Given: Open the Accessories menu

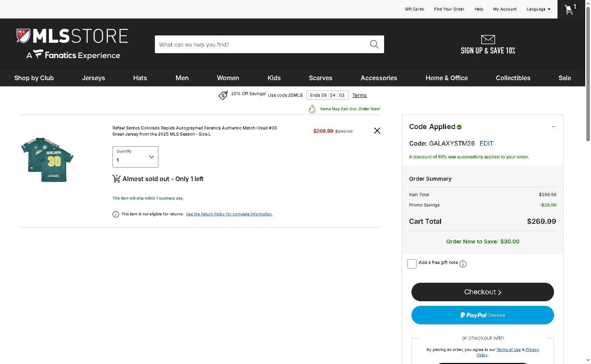Looking at the screenshot, I should (x=379, y=78).
